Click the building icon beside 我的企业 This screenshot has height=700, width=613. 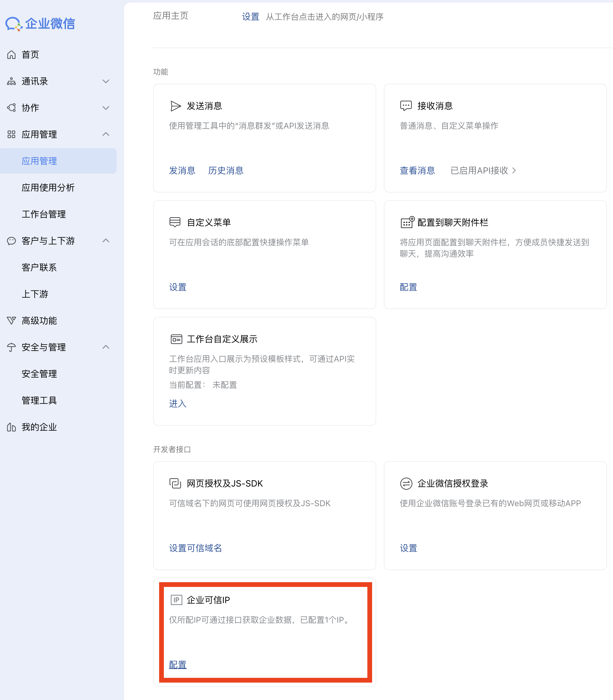11,427
